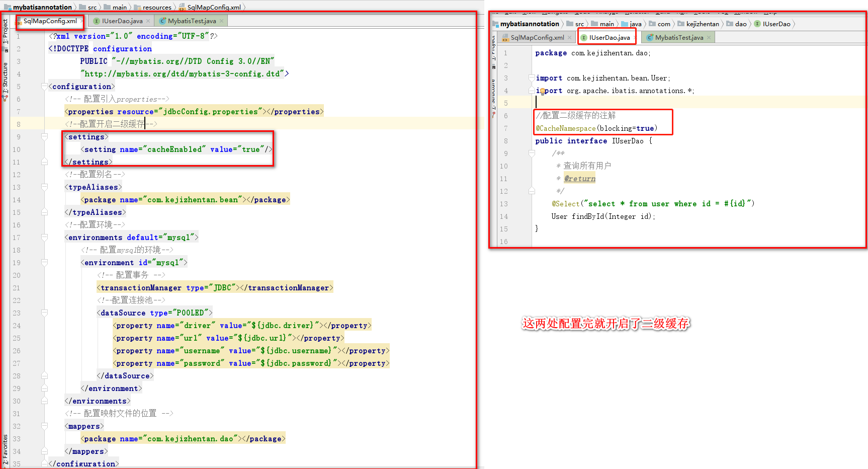Collapse the environments fold on line 17
Screen dimensions: 868x469
tap(44, 238)
